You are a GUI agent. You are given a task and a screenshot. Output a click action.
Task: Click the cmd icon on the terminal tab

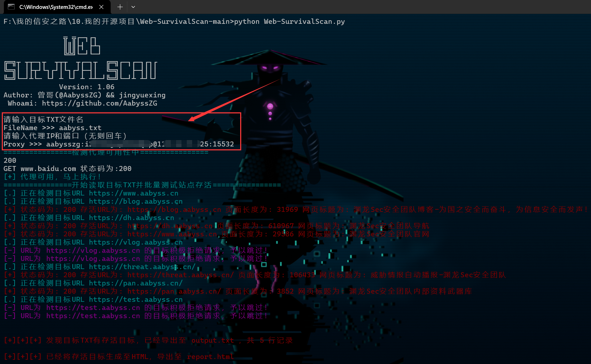(x=11, y=7)
